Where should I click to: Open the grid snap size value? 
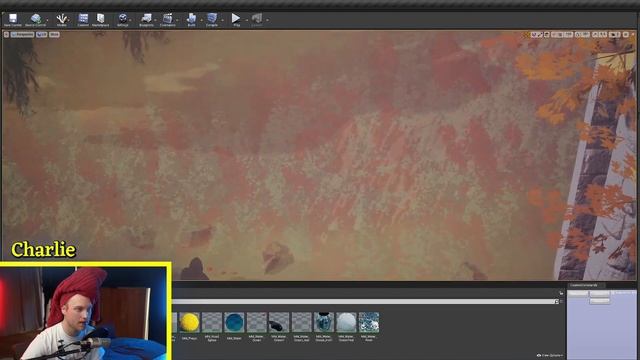pyautogui.click(x=569, y=35)
